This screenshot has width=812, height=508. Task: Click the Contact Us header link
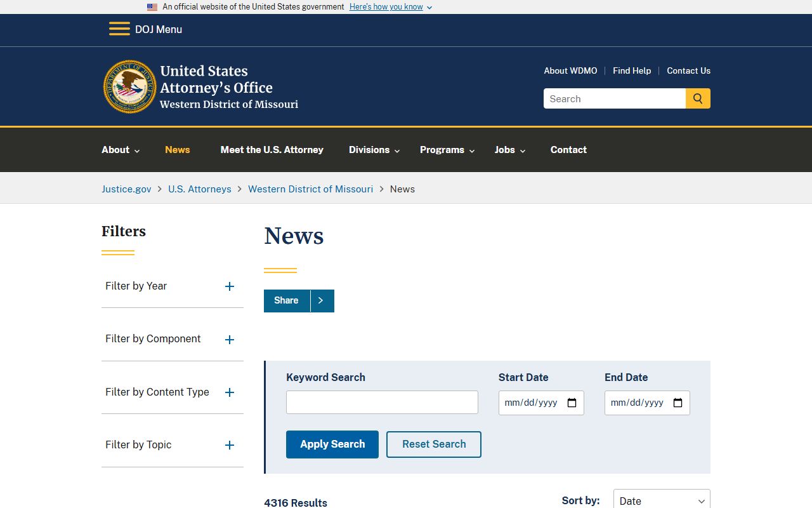688,70
